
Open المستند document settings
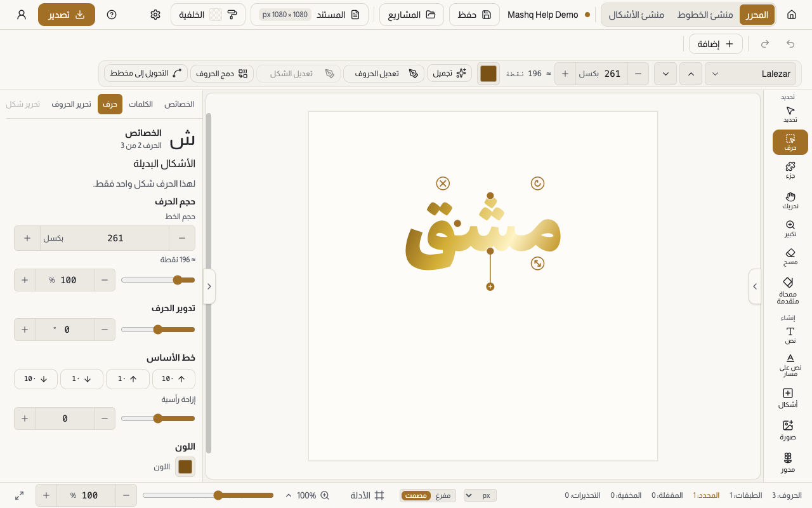[310, 15]
